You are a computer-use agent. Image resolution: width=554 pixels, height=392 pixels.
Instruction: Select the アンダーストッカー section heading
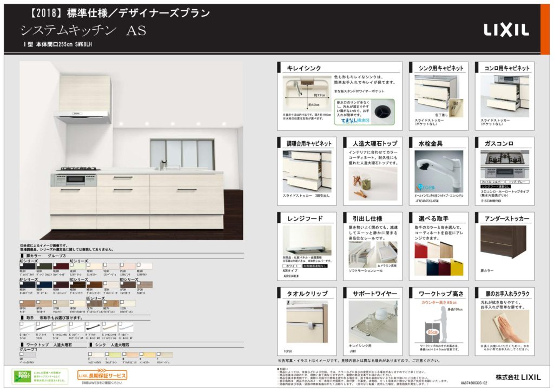click(506, 218)
